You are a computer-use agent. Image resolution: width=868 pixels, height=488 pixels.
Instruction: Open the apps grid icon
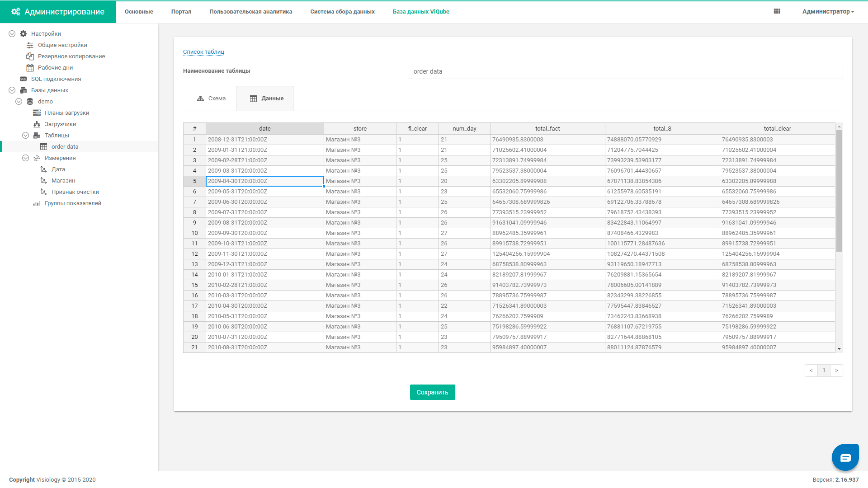(x=777, y=11)
